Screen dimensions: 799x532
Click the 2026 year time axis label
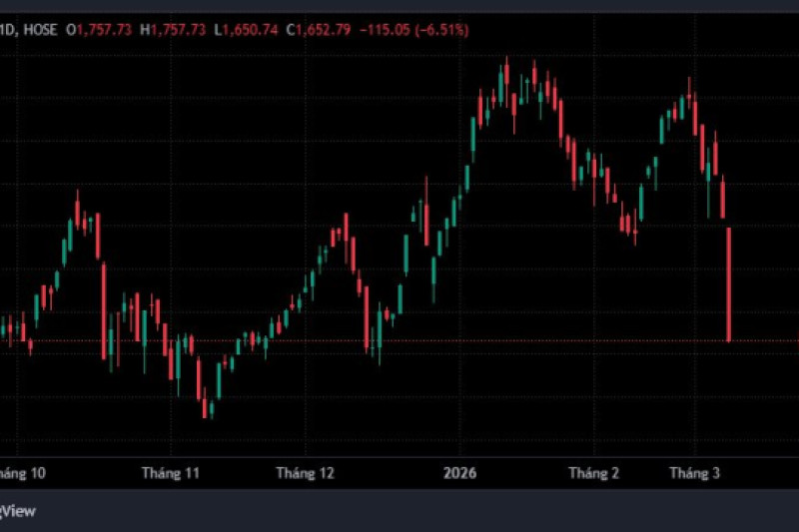(462, 473)
